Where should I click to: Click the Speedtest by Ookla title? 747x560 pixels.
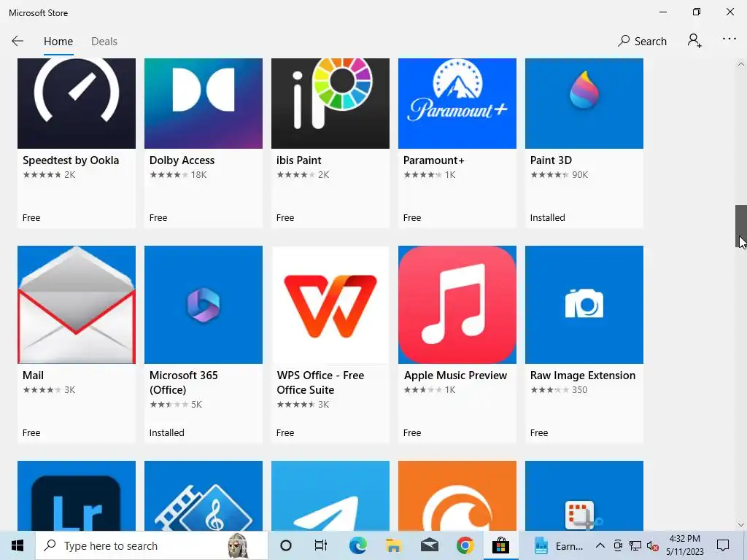click(71, 160)
